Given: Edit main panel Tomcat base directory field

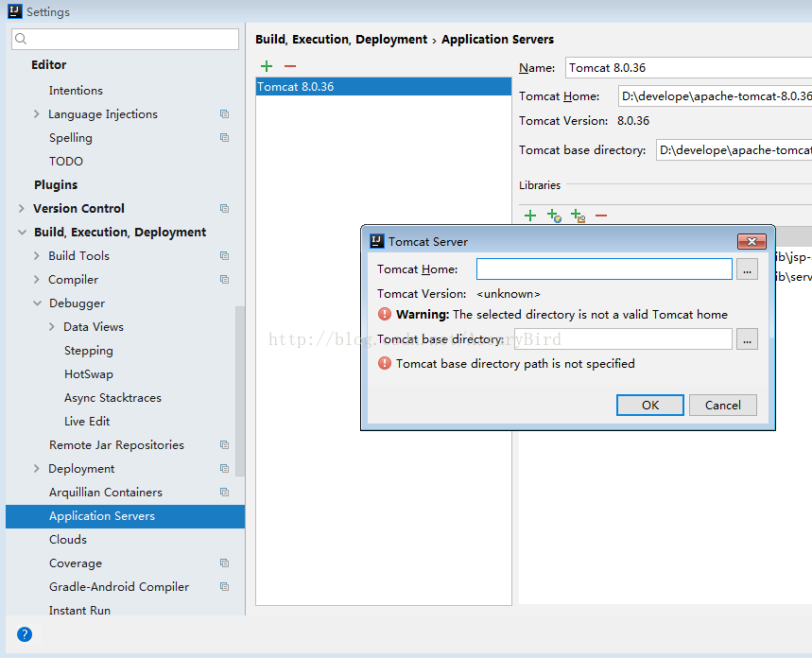Looking at the screenshot, I should pos(734,150).
